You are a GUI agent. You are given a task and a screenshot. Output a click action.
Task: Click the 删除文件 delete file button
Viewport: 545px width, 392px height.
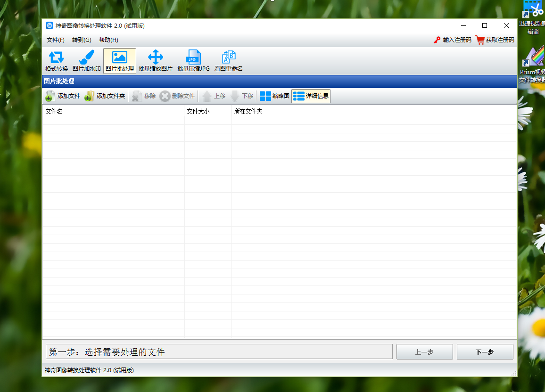tap(177, 96)
